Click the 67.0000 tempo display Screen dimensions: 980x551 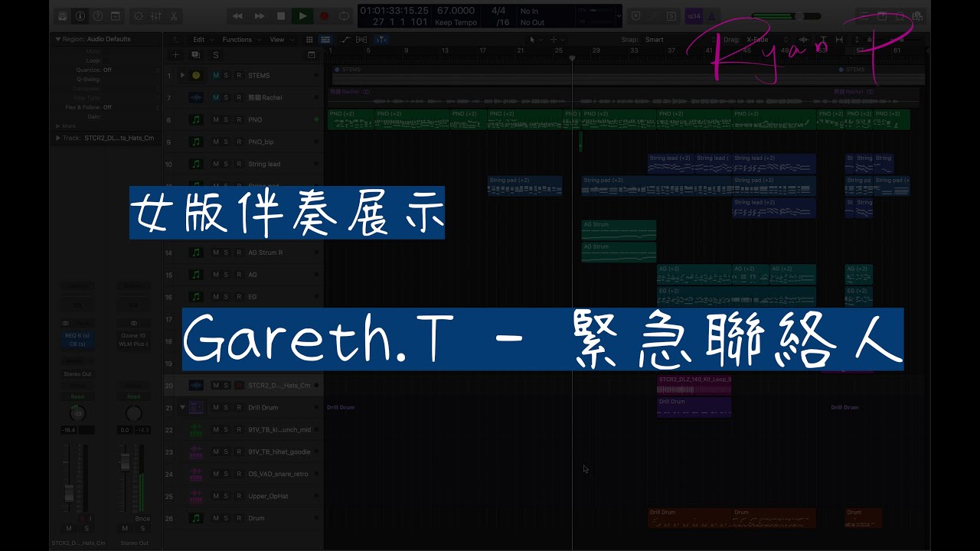click(456, 11)
